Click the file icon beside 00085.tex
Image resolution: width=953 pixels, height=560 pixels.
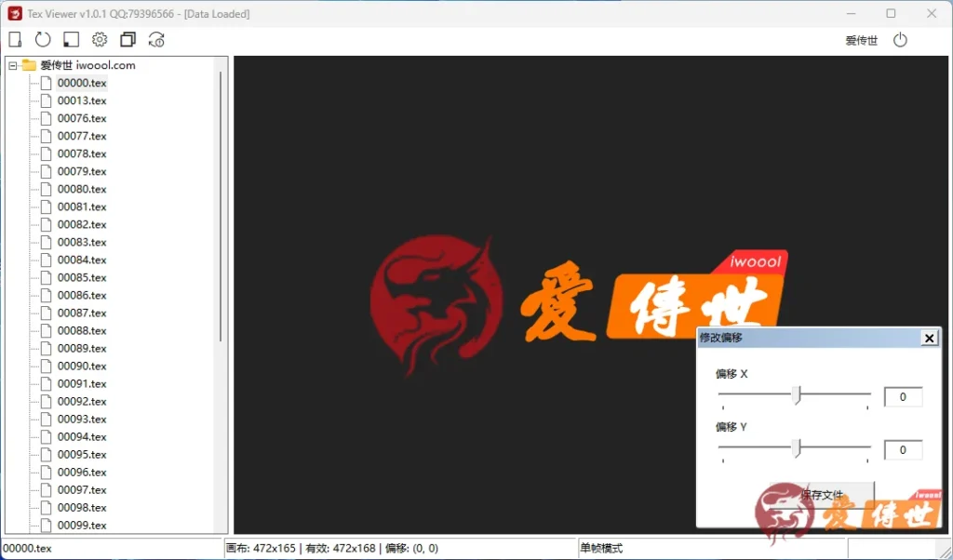(47, 277)
